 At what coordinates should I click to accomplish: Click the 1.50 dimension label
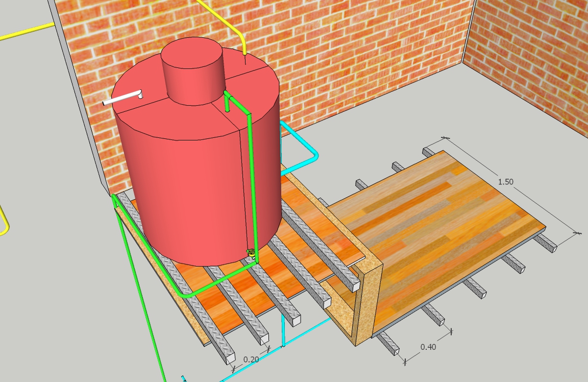(x=505, y=182)
